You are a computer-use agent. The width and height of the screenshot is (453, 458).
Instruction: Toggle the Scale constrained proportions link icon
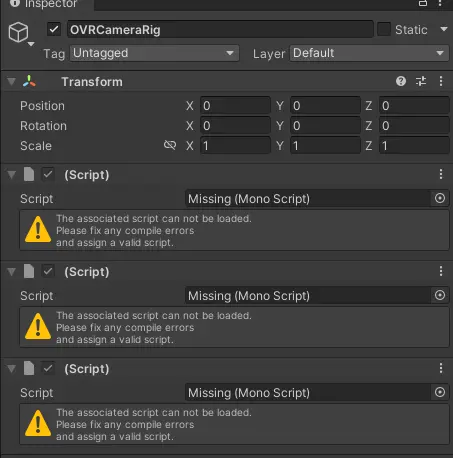point(170,145)
